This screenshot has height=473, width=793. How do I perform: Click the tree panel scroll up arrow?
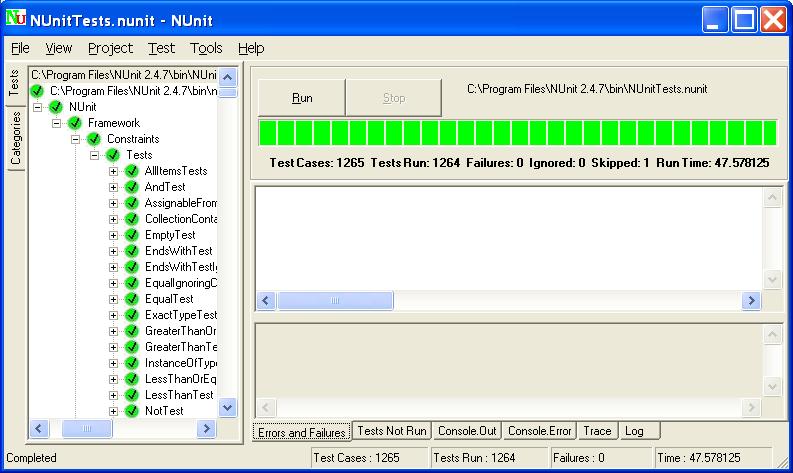tap(228, 77)
